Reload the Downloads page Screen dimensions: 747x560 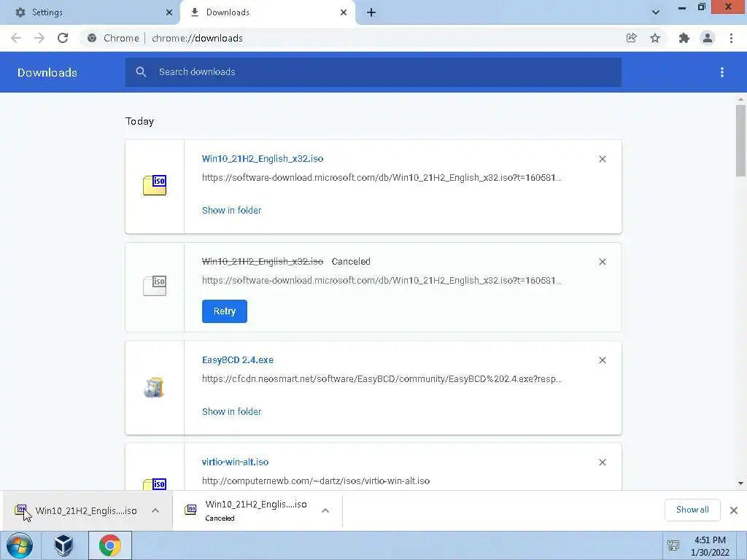63,38
